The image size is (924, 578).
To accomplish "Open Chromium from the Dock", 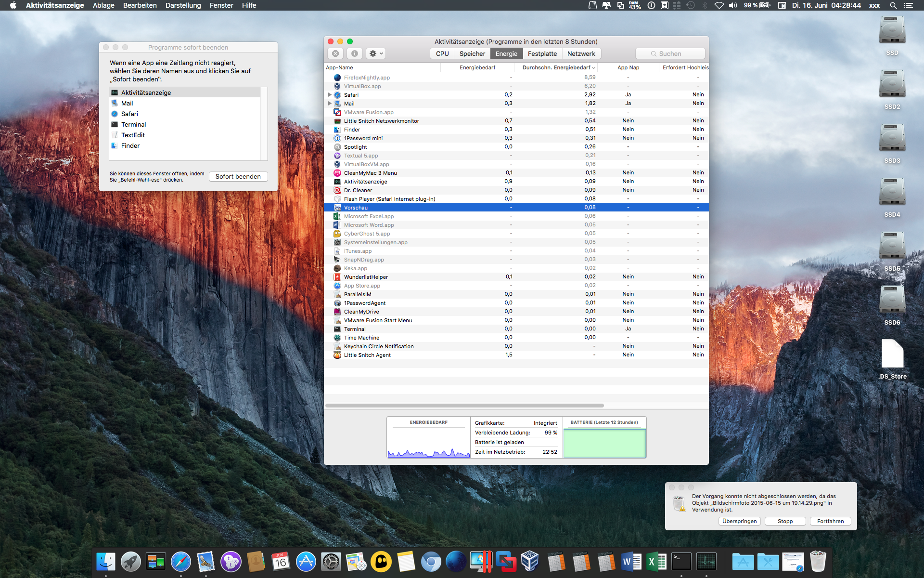I will (x=431, y=562).
